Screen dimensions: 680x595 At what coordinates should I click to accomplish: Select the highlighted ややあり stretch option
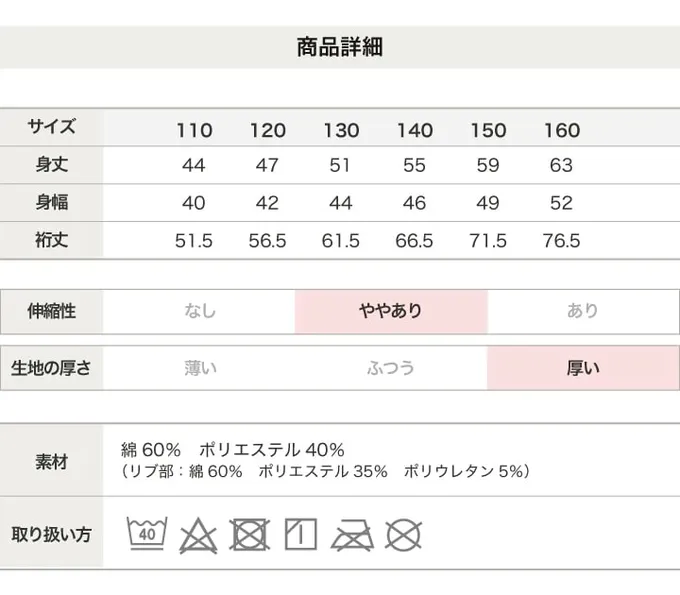click(x=390, y=311)
